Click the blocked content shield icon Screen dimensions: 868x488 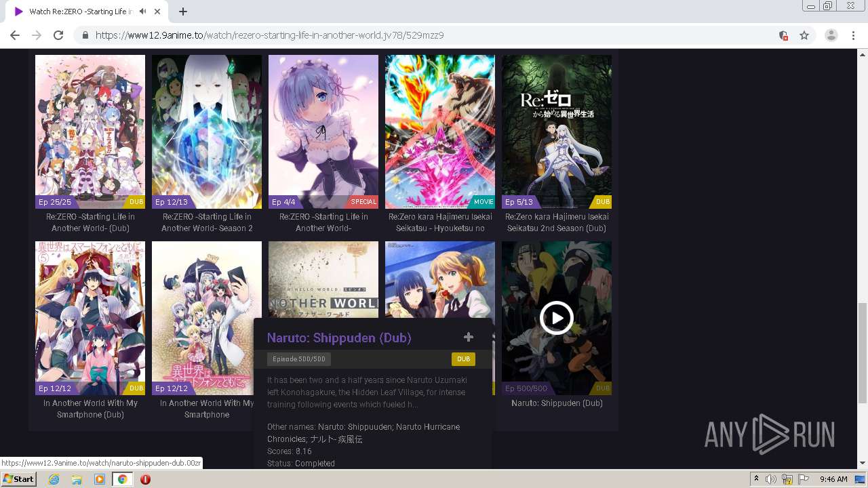pos(783,35)
